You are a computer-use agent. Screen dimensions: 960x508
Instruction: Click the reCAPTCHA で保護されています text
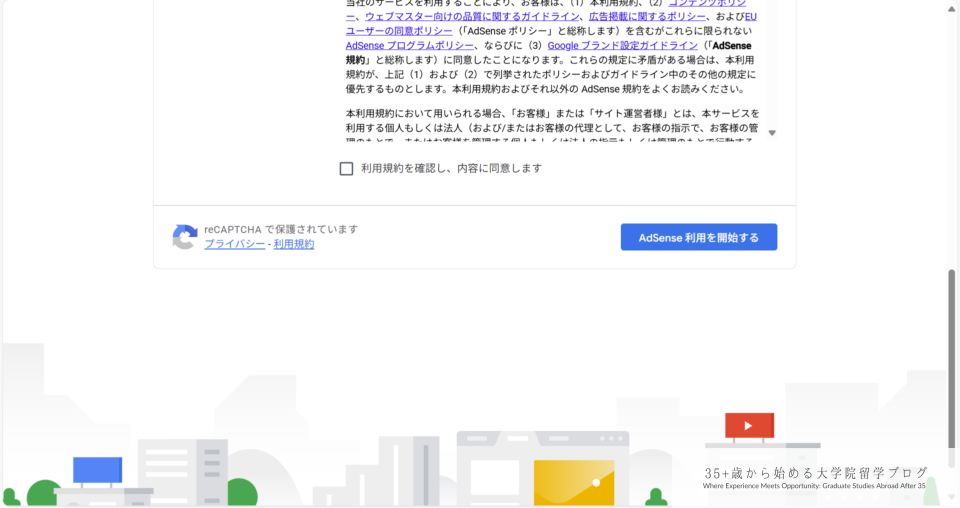coord(281,229)
